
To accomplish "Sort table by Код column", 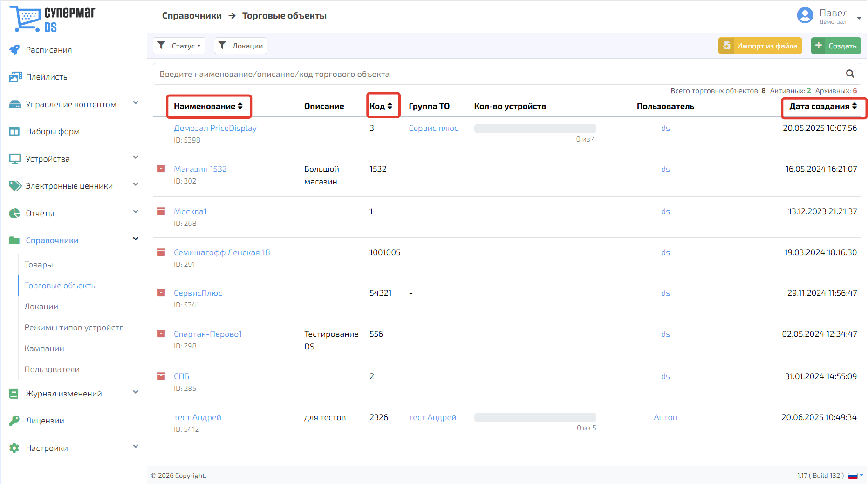I will [x=382, y=106].
